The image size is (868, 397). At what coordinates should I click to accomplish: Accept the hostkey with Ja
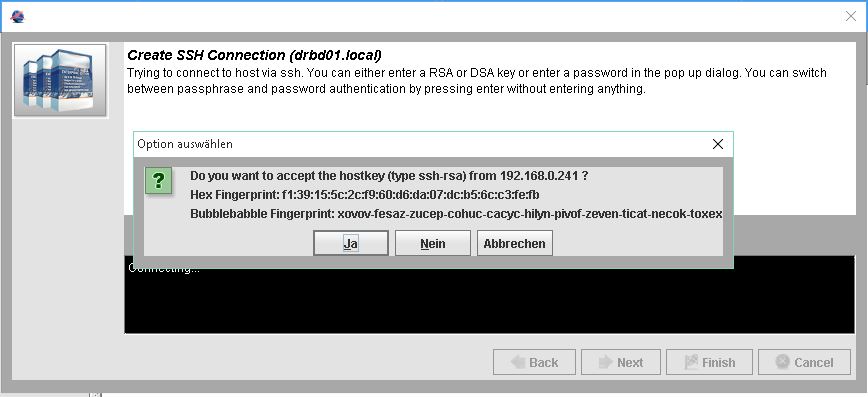(x=351, y=243)
